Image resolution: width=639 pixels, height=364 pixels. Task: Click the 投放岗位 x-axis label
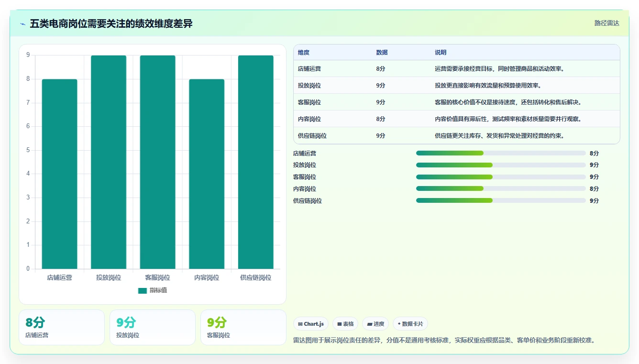click(109, 277)
